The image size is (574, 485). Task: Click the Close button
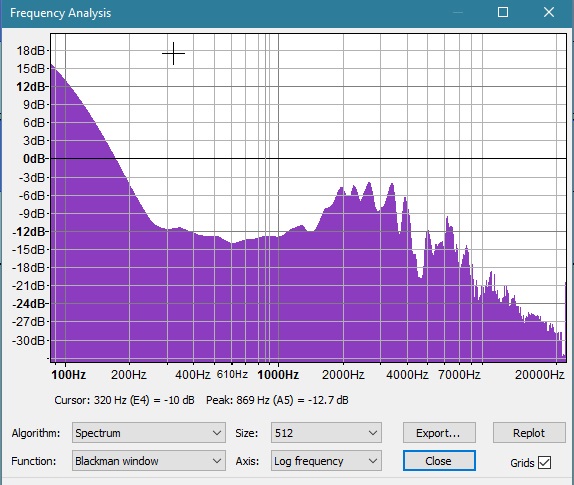click(x=439, y=460)
